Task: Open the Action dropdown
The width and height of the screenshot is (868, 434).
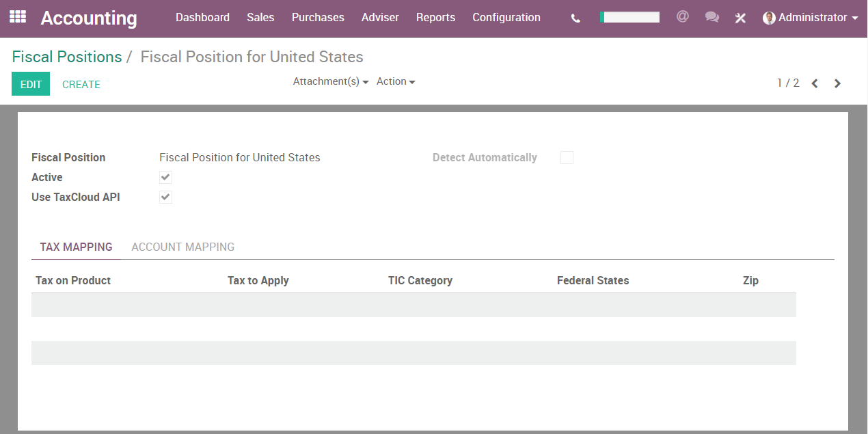Action: pyautogui.click(x=396, y=81)
